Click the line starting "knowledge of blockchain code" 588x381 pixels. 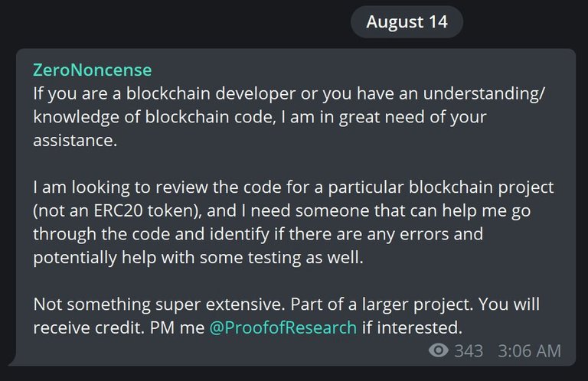260,117
